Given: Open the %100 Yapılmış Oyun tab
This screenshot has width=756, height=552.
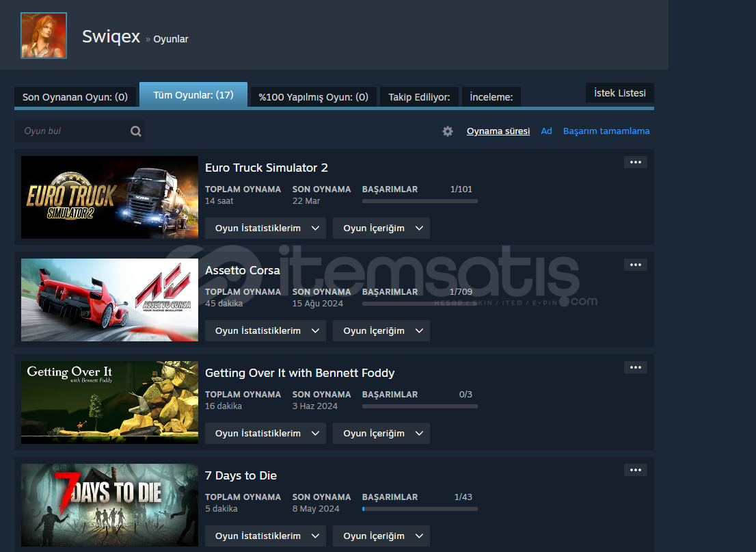Looking at the screenshot, I should tap(313, 97).
